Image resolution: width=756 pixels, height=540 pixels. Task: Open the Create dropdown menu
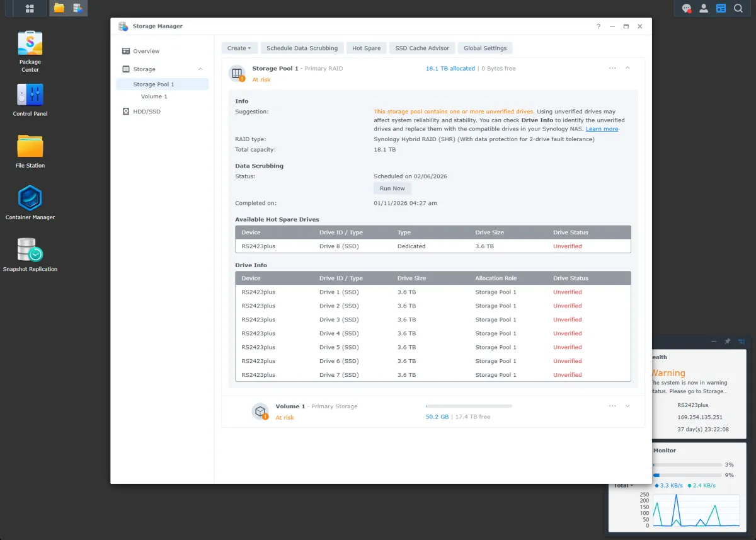(239, 48)
